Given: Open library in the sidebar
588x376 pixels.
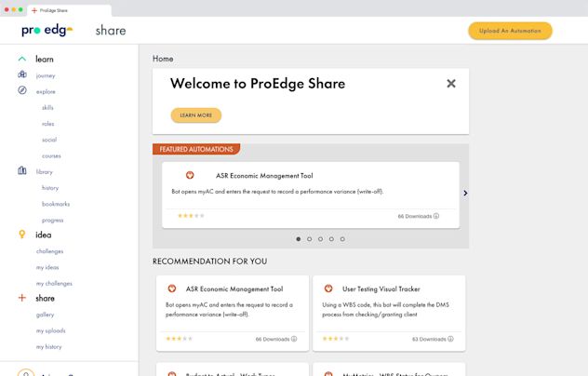Looking at the screenshot, I should (x=45, y=172).
